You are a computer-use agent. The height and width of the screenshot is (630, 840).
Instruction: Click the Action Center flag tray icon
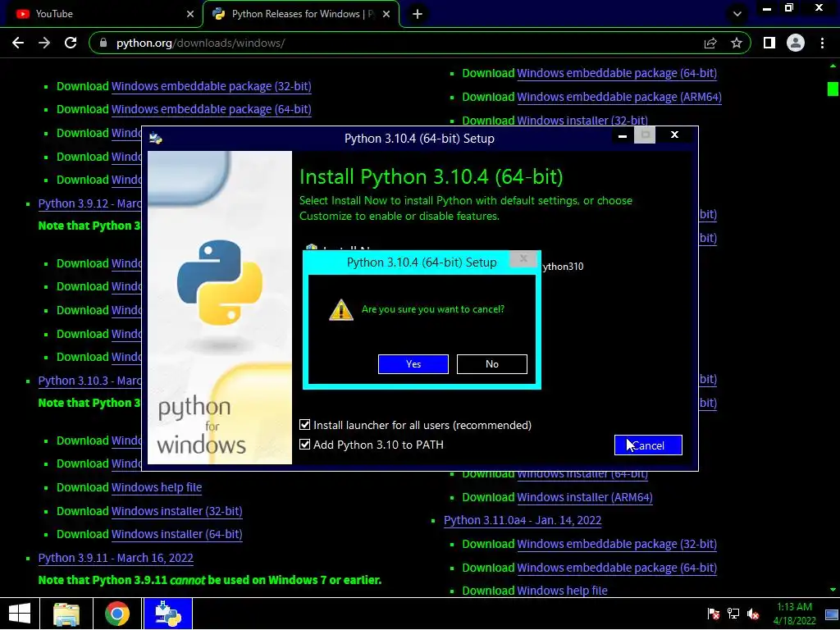click(714, 614)
